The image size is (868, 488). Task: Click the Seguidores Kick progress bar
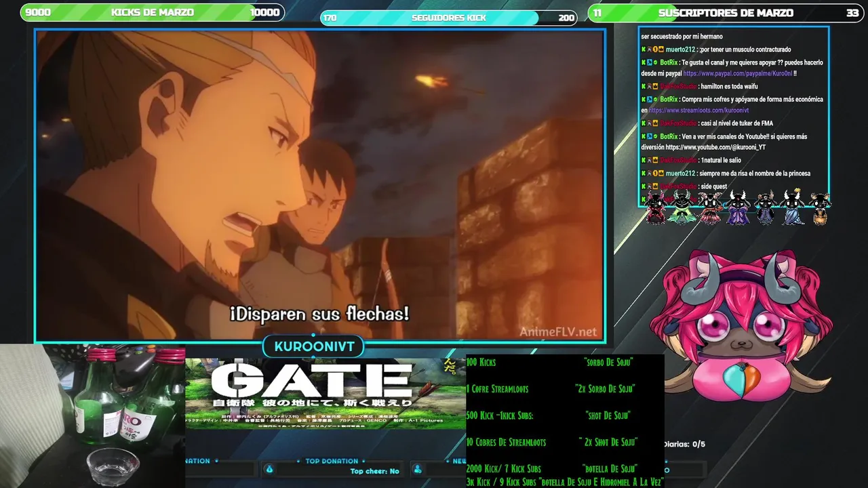(x=448, y=18)
